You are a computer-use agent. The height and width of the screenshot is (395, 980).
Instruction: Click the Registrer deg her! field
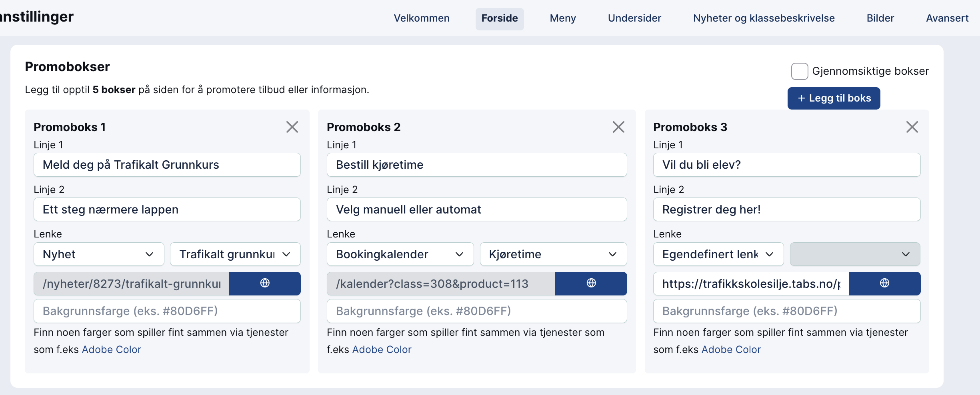point(787,209)
